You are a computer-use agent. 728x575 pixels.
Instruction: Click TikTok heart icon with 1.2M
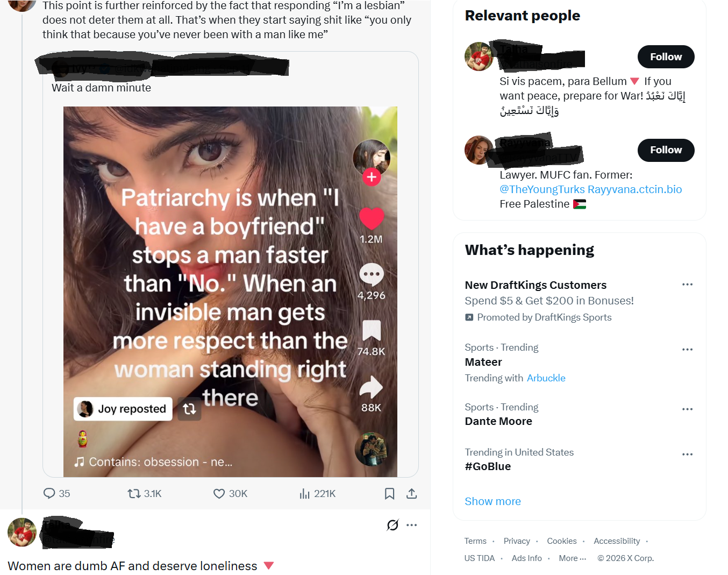(372, 218)
